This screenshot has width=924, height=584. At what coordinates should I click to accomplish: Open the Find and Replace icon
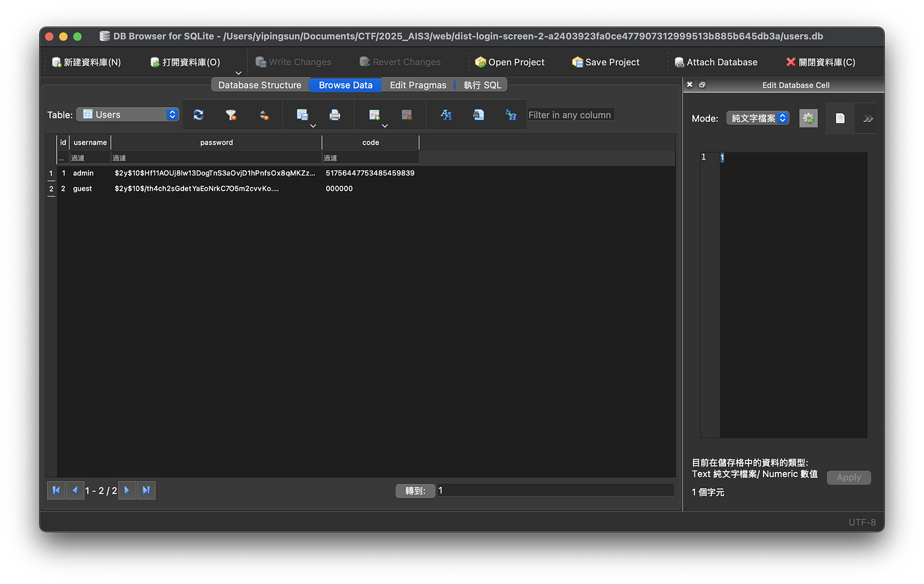(511, 115)
